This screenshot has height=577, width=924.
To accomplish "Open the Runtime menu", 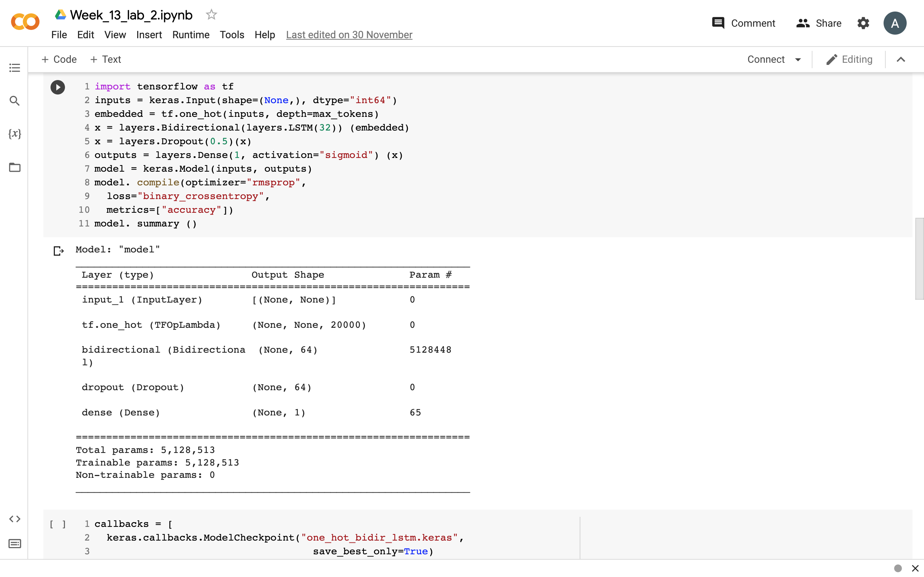I will (x=191, y=35).
